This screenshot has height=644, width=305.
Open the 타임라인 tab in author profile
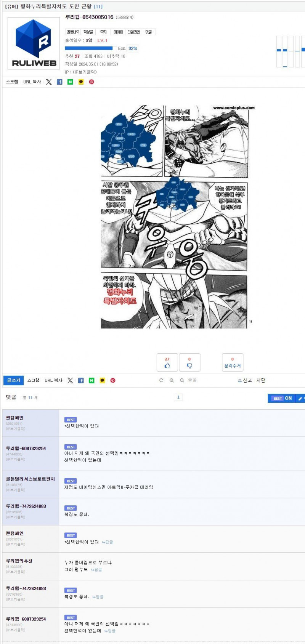click(133, 32)
